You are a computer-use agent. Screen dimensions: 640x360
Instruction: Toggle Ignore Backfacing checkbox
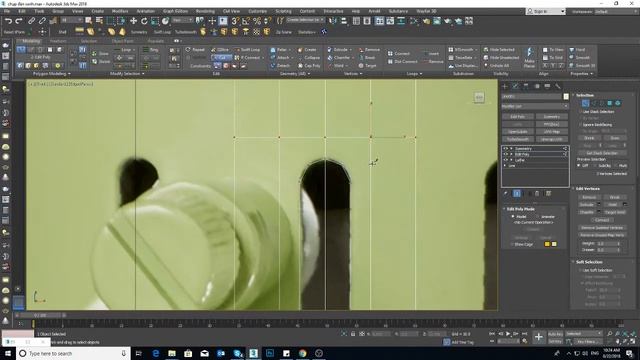pos(580,124)
